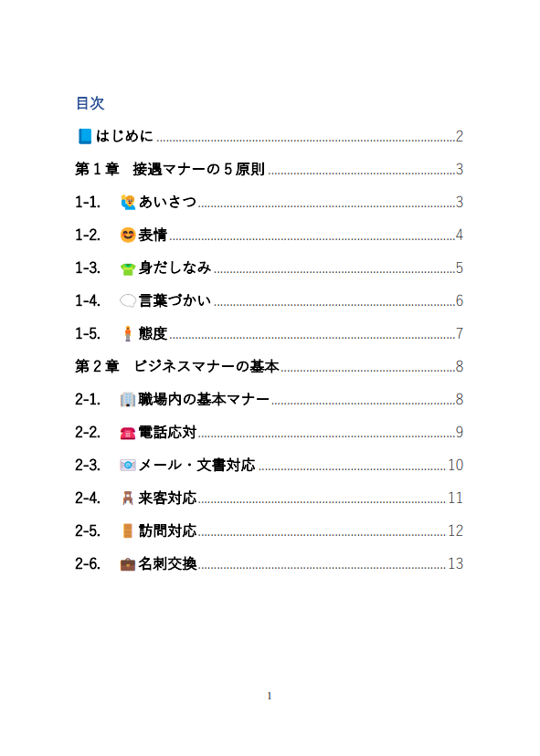Click the chair icon beside 来客対応
540x756 pixels.
(x=128, y=498)
